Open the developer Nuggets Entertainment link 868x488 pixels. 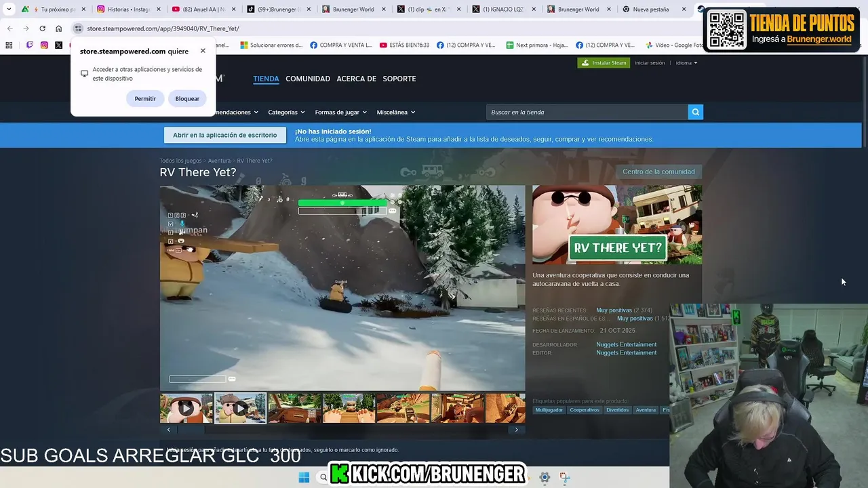click(x=626, y=344)
